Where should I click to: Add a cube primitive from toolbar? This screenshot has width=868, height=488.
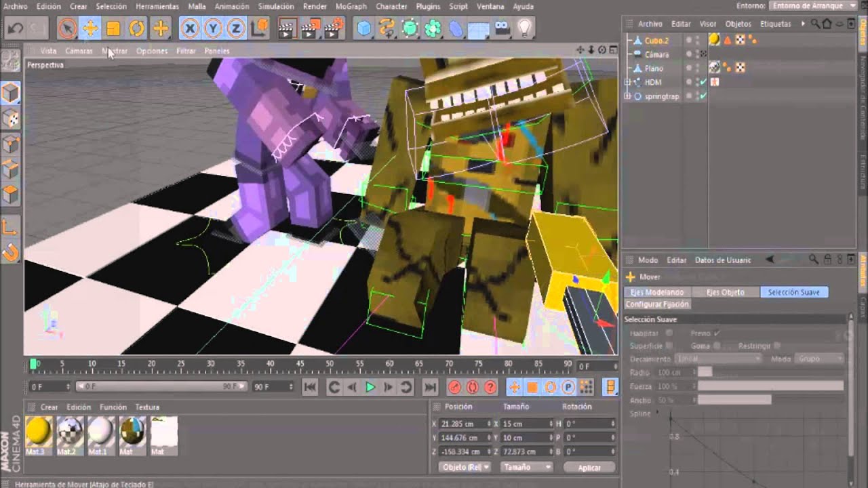point(364,28)
